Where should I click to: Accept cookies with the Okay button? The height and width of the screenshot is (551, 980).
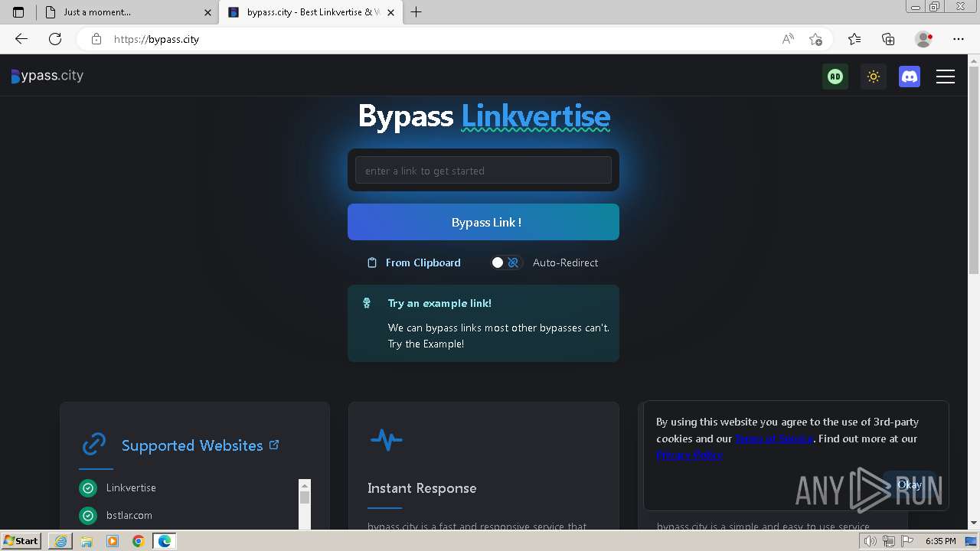coord(909,484)
